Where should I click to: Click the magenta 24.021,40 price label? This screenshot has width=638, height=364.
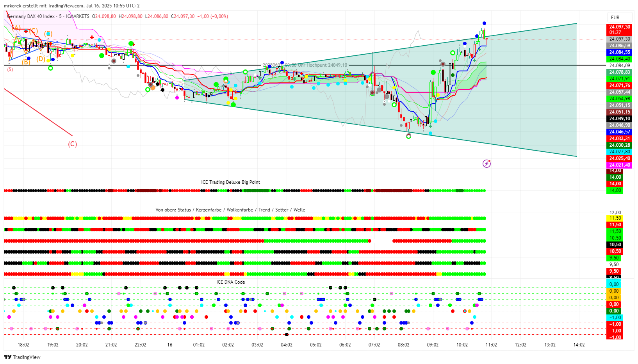pos(619,165)
